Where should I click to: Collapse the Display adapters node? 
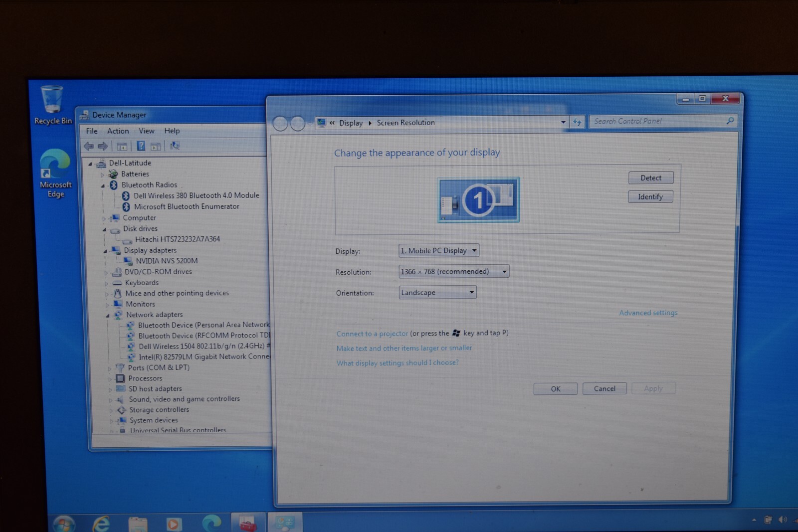105,251
